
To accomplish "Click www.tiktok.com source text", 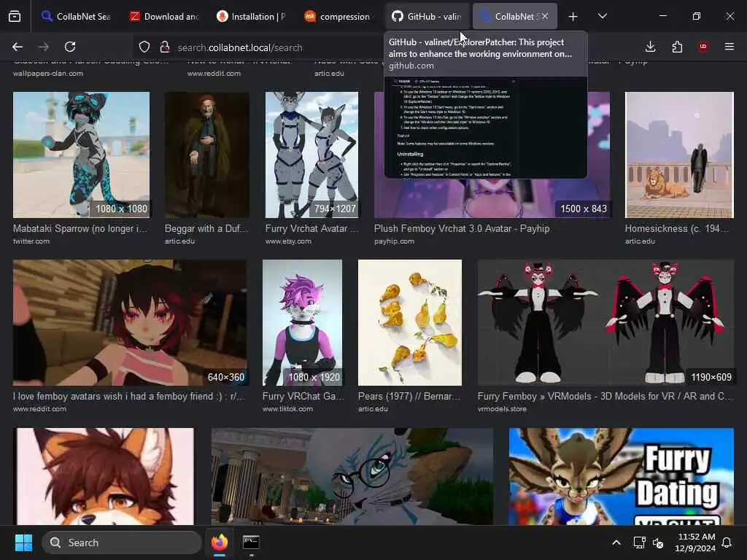I will pos(287,409).
